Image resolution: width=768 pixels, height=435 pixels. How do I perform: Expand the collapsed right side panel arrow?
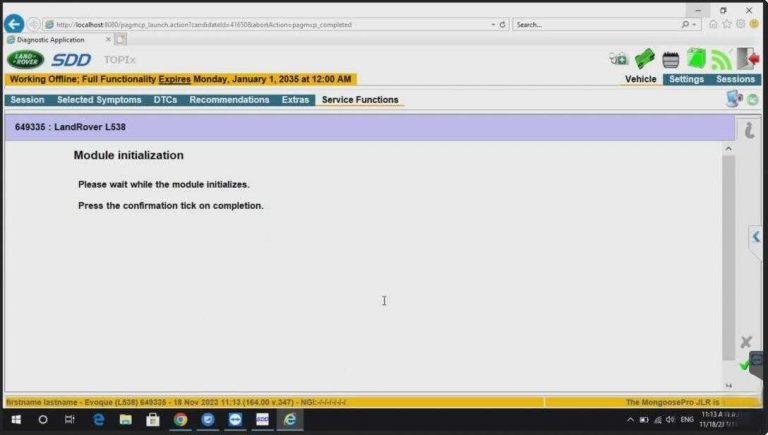pyautogui.click(x=756, y=237)
